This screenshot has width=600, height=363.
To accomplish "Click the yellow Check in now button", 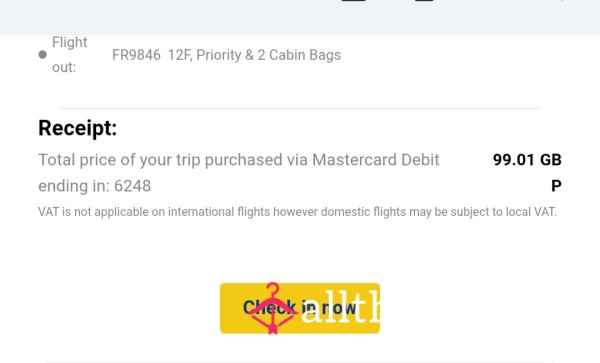I will (x=300, y=308).
